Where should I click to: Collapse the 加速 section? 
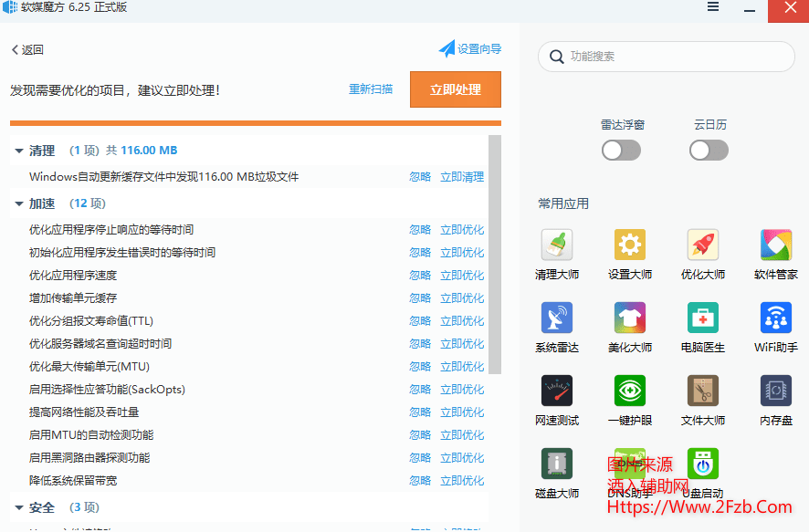tap(19, 203)
